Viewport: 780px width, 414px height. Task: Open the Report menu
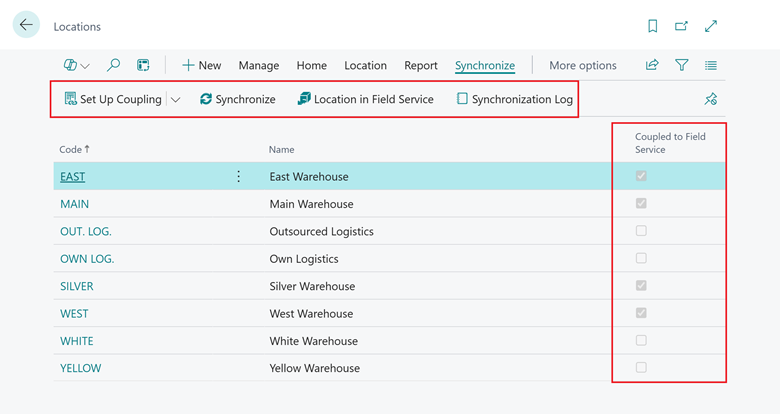(421, 65)
